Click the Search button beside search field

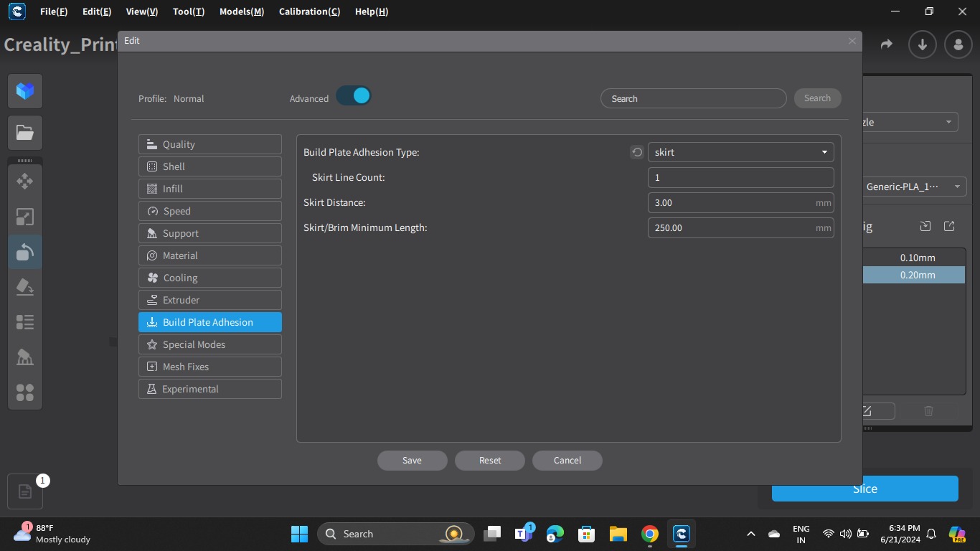[817, 98]
